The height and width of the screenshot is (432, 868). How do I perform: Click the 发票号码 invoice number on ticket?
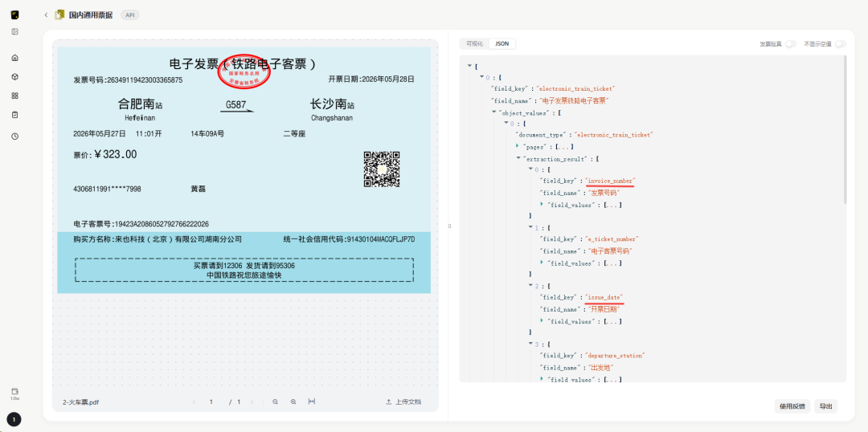tap(128, 79)
